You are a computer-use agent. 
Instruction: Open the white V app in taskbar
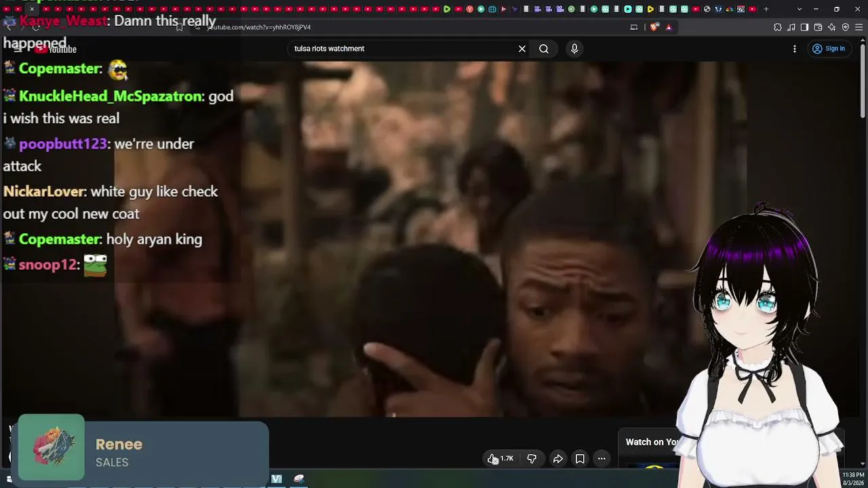tap(277, 479)
